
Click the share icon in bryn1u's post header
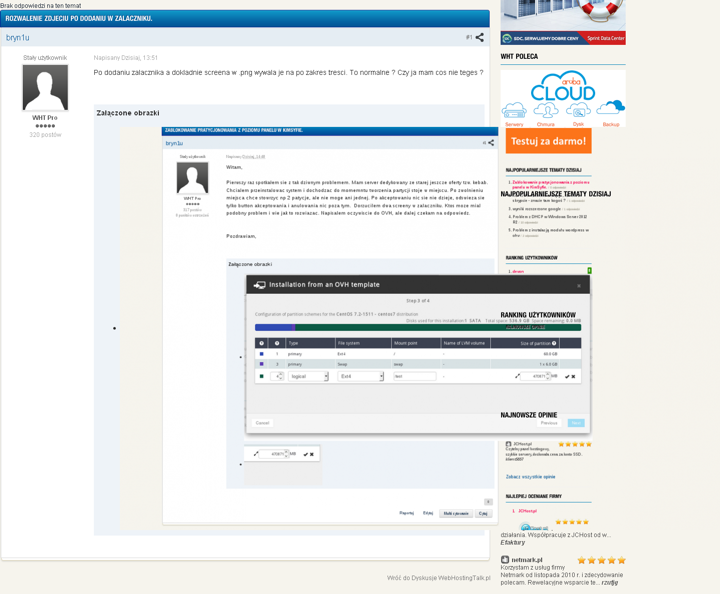pos(479,38)
